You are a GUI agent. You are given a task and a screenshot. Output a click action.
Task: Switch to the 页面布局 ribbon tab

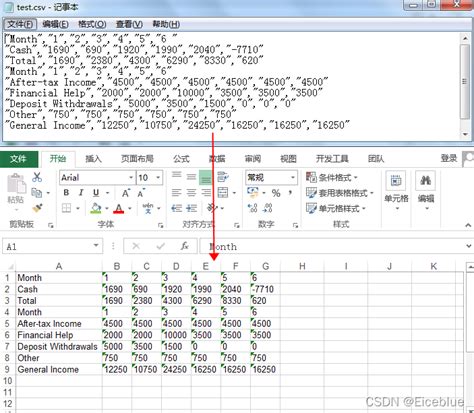click(x=137, y=159)
